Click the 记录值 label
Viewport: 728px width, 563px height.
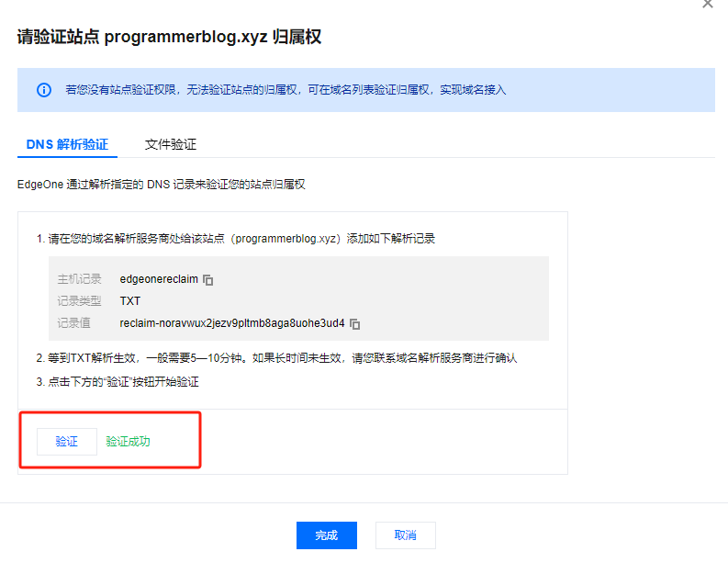click(73, 323)
